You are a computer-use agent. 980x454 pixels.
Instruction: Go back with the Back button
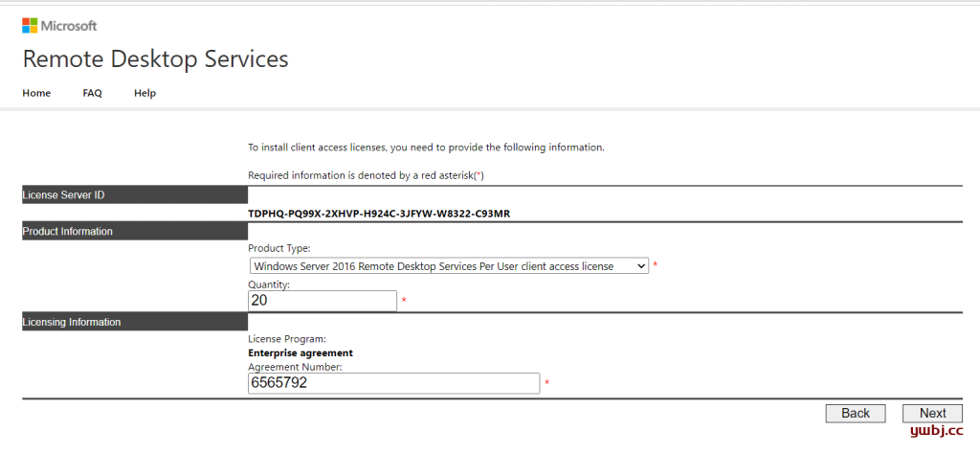[856, 414]
